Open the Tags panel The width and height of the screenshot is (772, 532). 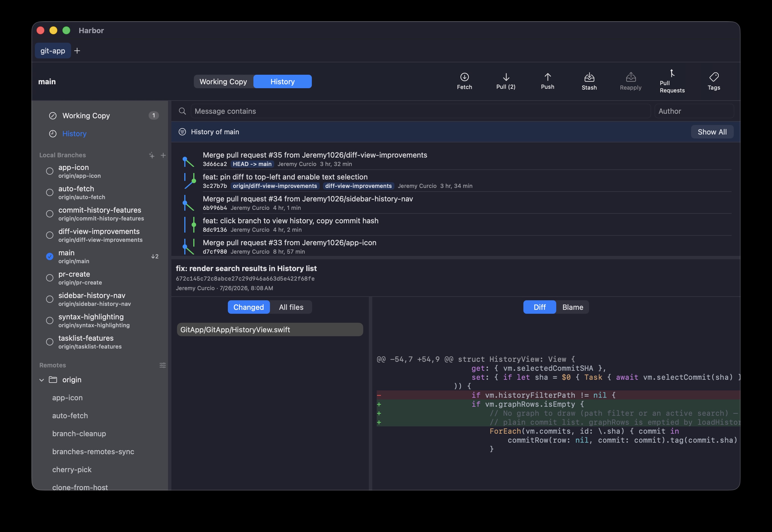coord(714,81)
